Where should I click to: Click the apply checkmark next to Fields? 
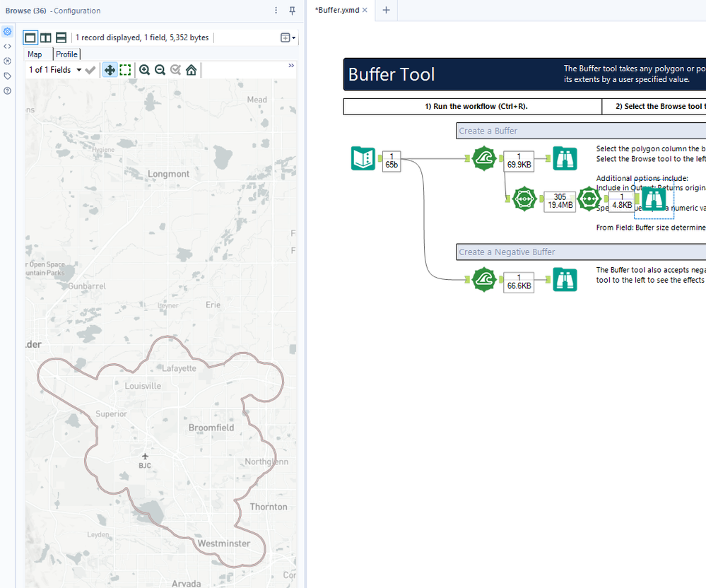coord(90,70)
